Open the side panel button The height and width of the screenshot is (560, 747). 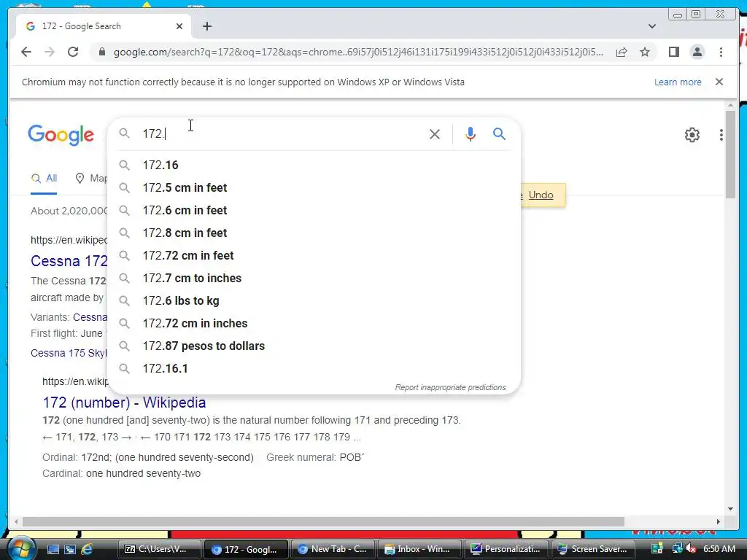tap(673, 52)
